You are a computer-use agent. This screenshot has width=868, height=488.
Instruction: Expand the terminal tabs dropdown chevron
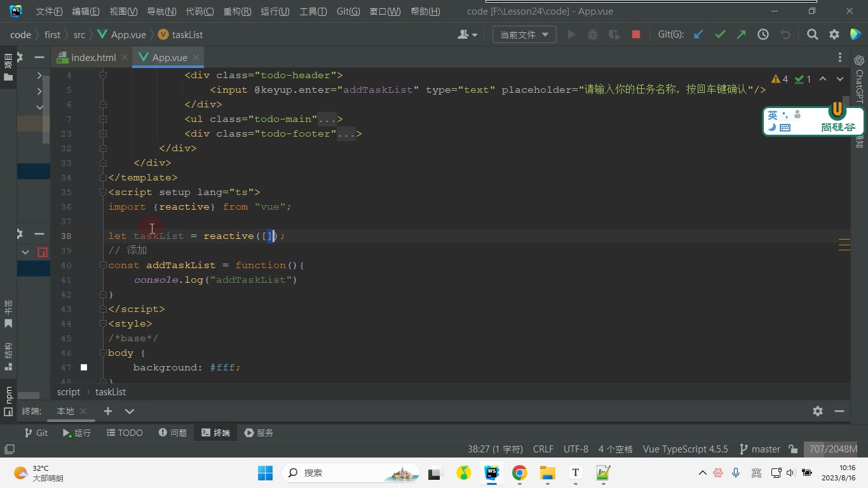point(130,411)
